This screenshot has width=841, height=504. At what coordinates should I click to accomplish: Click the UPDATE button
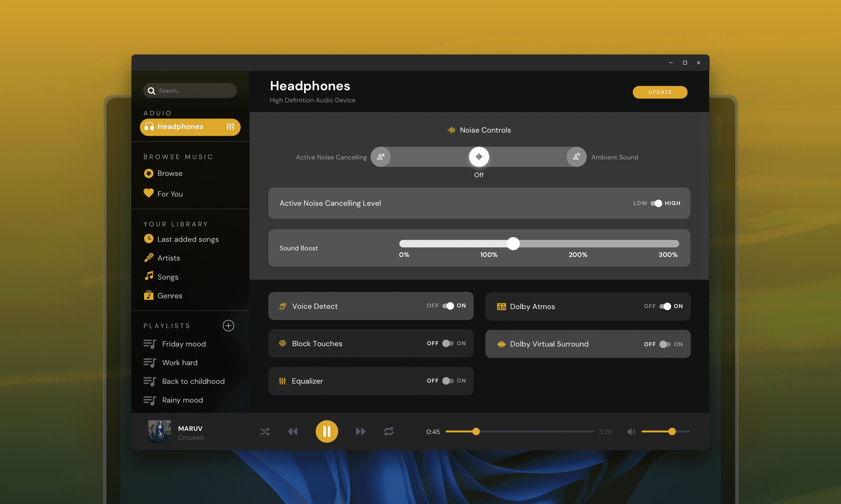click(660, 92)
